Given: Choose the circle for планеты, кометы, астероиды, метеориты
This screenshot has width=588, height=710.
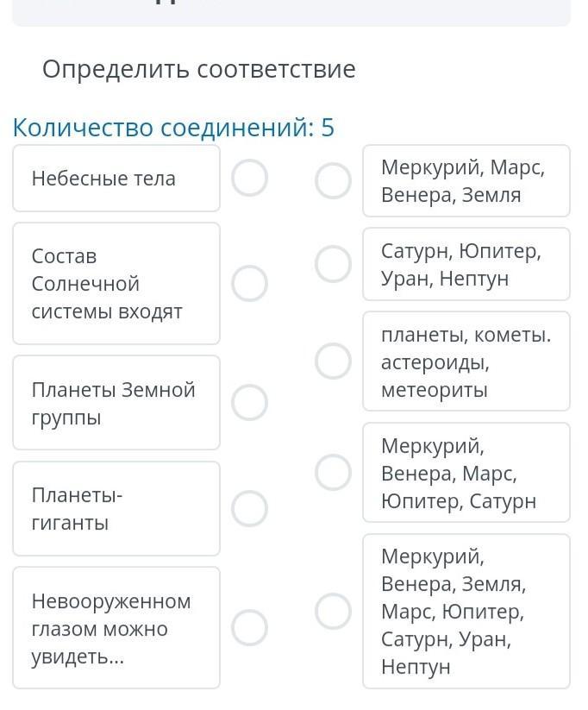Looking at the screenshot, I should pos(333,361).
